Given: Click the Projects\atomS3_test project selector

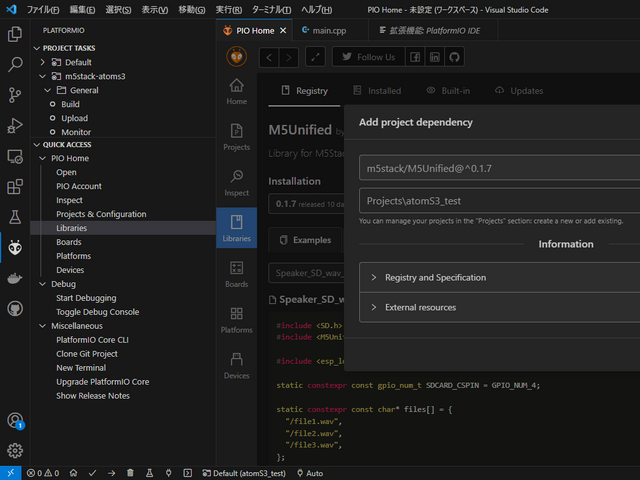Looking at the screenshot, I should click(x=499, y=201).
